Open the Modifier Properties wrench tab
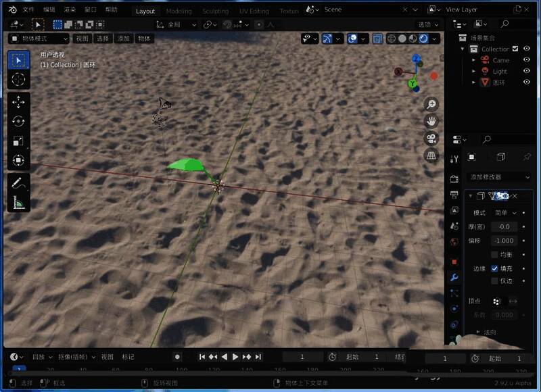 pos(453,277)
